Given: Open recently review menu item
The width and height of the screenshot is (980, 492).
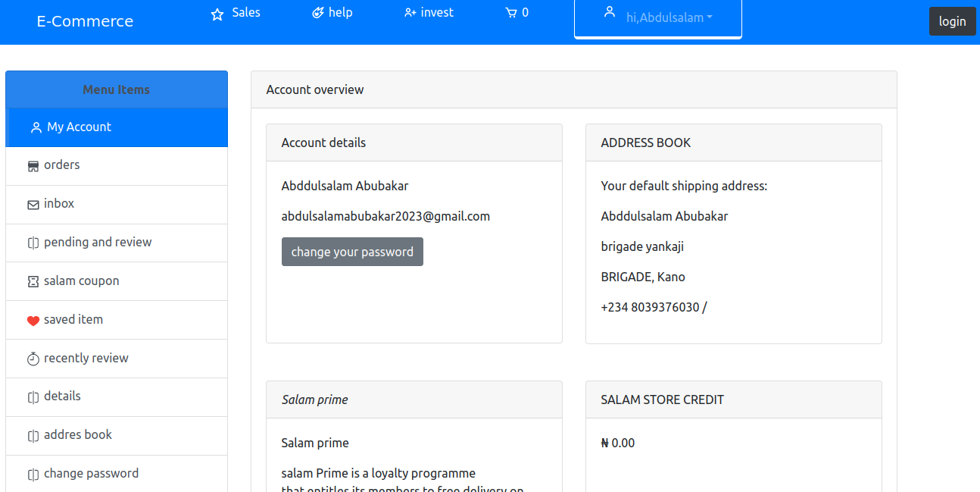Looking at the screenshot, I should point(117,359).
